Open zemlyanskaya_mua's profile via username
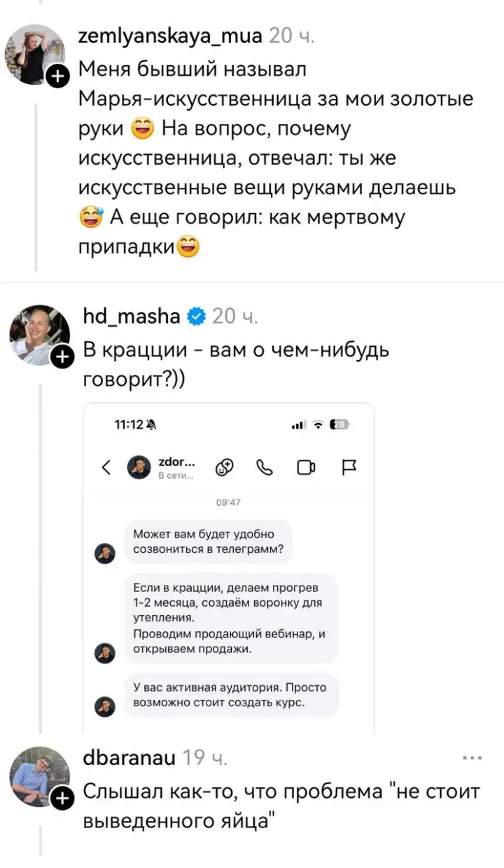This screenshot has height=868, width=504. click(170, 35)
